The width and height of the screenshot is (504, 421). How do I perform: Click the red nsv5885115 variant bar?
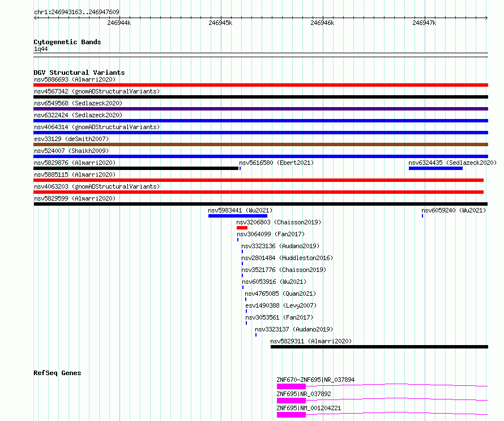[x=258, y=180]
